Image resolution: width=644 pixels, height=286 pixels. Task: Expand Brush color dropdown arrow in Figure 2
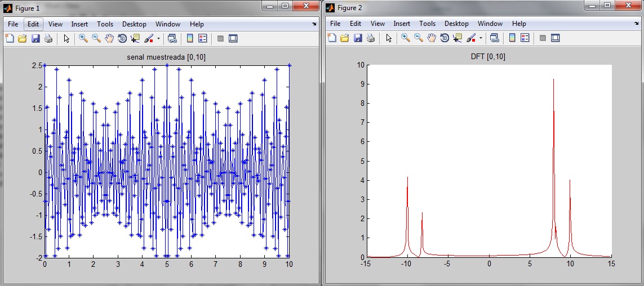pos(481,39)
